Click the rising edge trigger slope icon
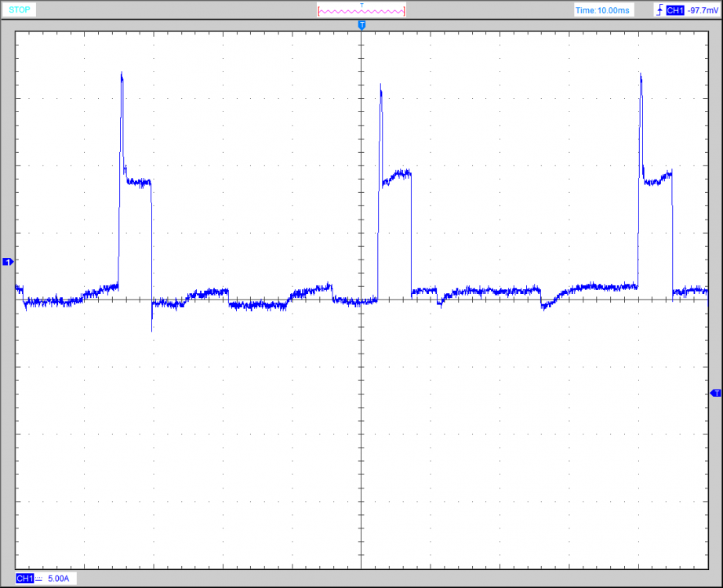The height and width of the screenshot is (588, 723). [x=659, y=10]
